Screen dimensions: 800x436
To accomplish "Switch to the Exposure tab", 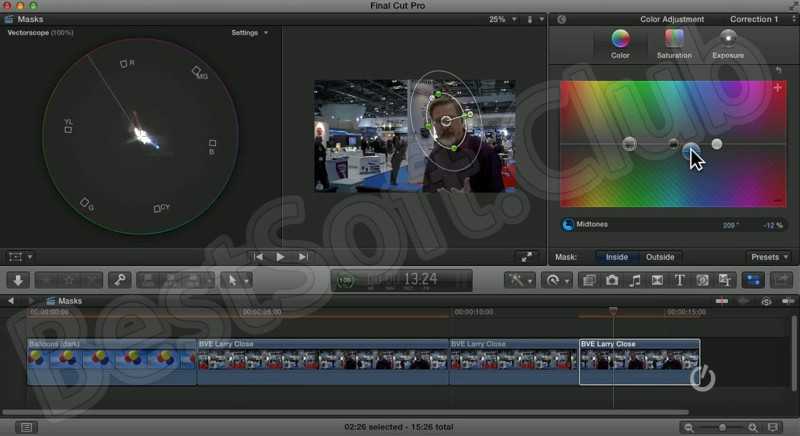I will coord(728,44).
